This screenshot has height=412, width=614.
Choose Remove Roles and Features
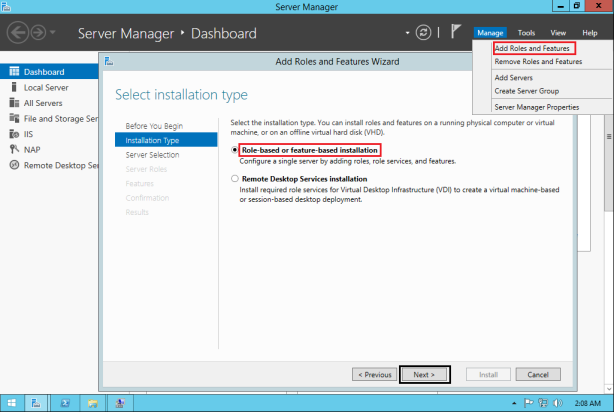pos(538,61)
